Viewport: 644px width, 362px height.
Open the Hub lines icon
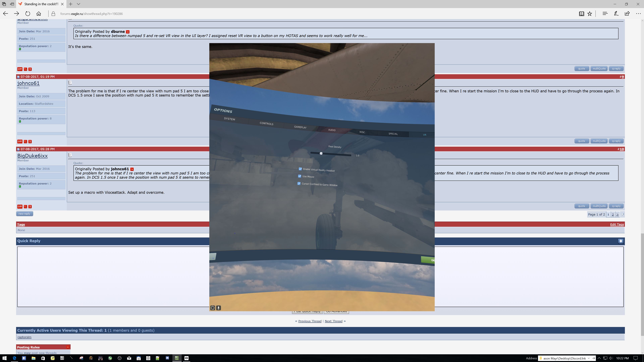coord(605,14)
